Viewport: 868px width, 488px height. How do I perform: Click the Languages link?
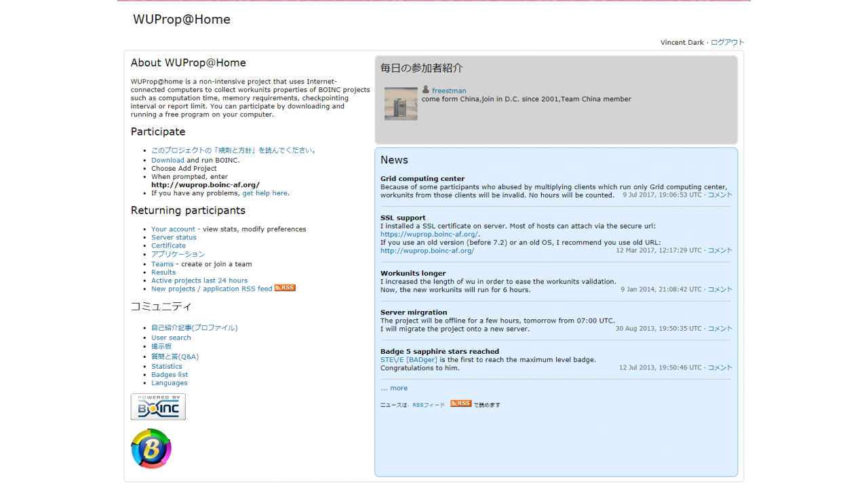(170, 383)
